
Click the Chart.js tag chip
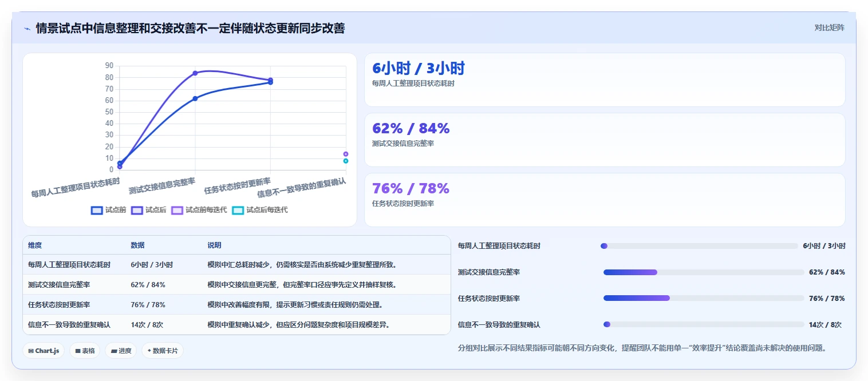point(44,351)
